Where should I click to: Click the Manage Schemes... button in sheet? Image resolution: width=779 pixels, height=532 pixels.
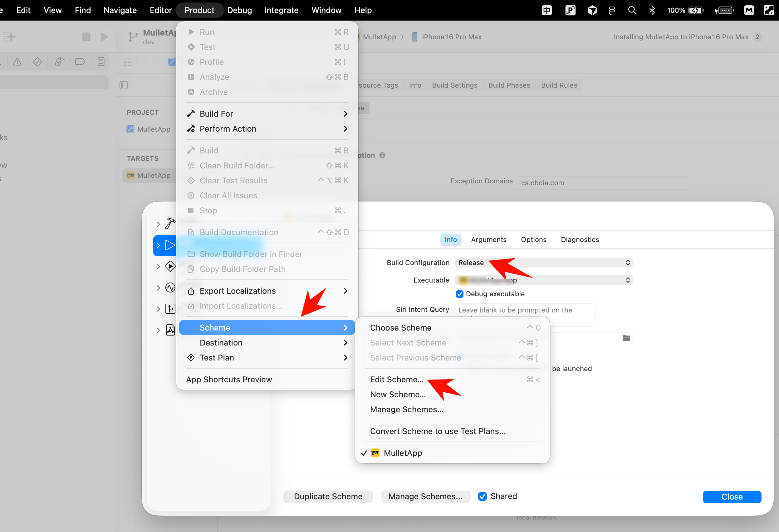click(x=425, y=496)
